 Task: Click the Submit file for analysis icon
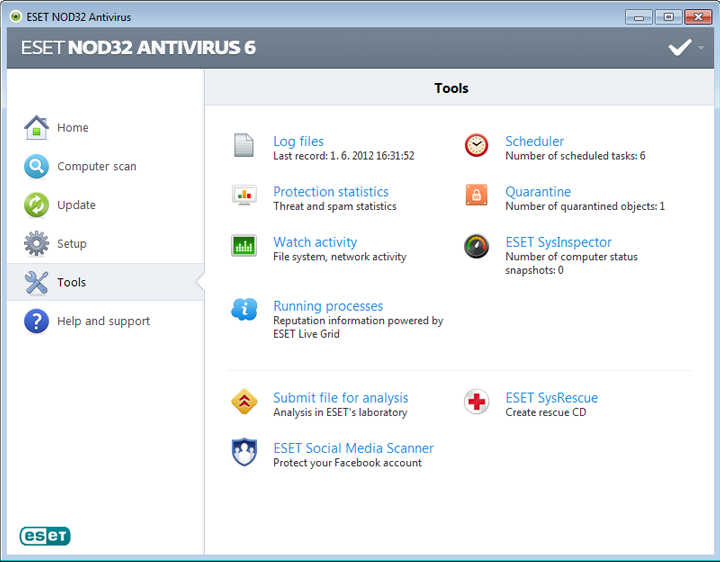[244, 401]
